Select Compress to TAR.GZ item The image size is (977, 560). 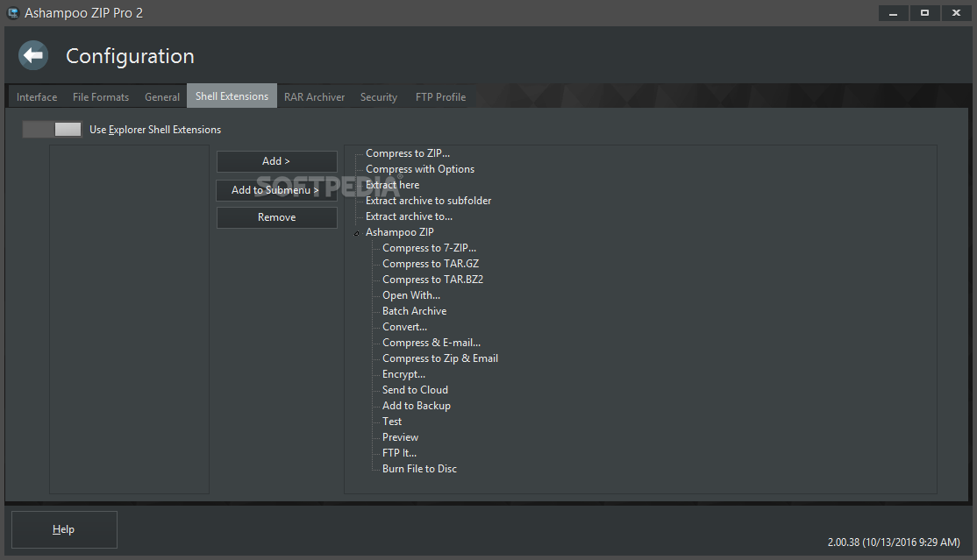point(431,264)
